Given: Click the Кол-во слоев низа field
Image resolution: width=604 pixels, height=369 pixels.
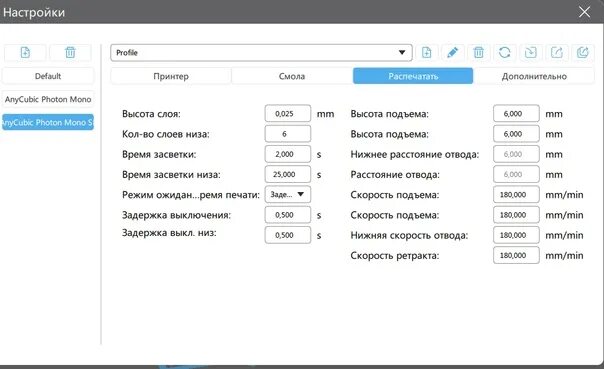Looking at the screenshot, I should [x=288, y=134].
